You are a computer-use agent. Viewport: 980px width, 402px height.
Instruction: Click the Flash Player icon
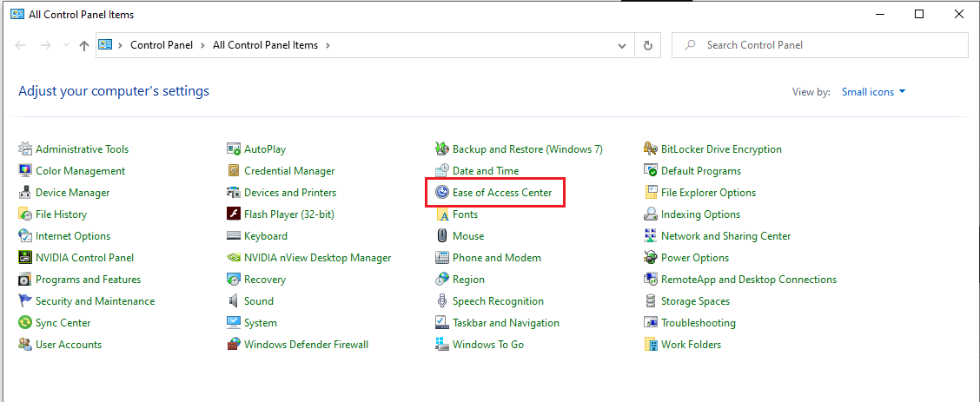(x=234, y=214)
